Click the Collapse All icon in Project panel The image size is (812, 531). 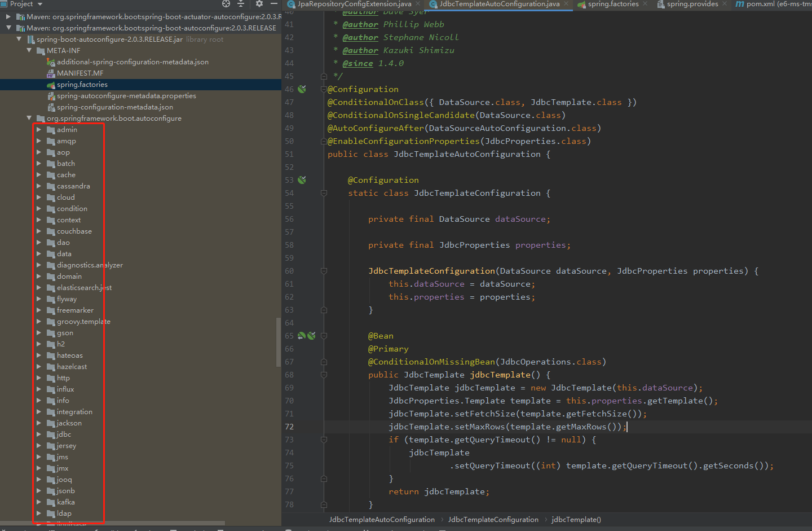pos(241,3)
